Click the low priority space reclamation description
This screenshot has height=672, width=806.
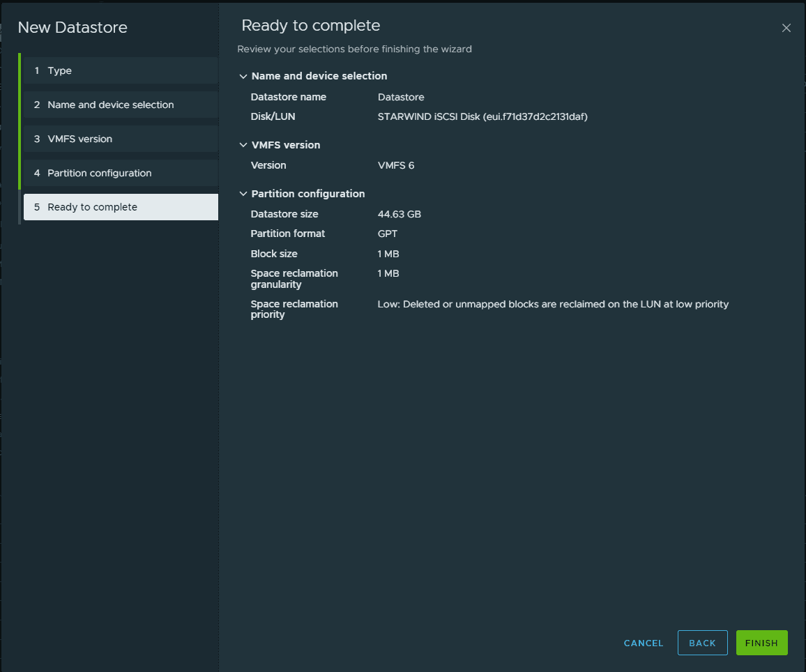(x=553, y=305)
